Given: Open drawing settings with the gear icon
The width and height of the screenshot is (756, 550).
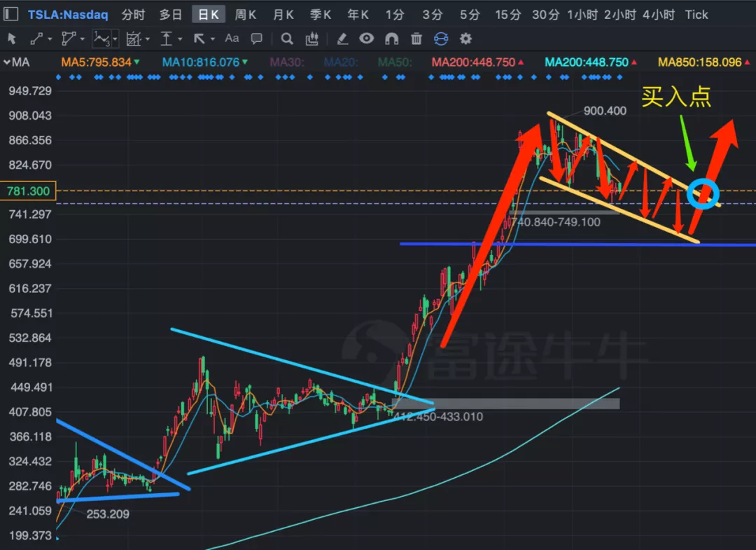Looking at the screenshot, I should point(465,39).
